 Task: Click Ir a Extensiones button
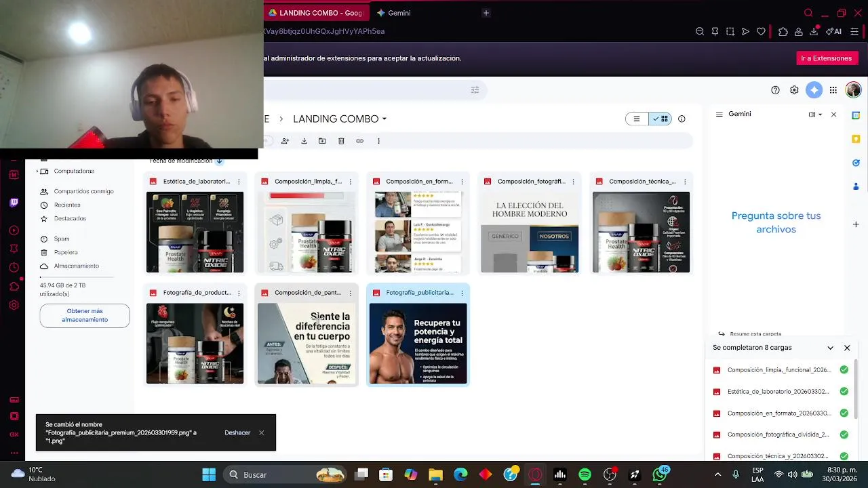click(x=826, y=58)
